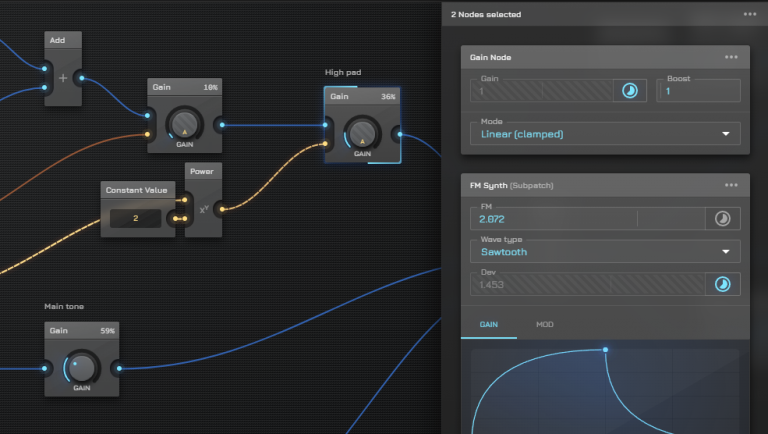
Task: Click the output port of the Main tone Gain node
Action: coord(120,368)
